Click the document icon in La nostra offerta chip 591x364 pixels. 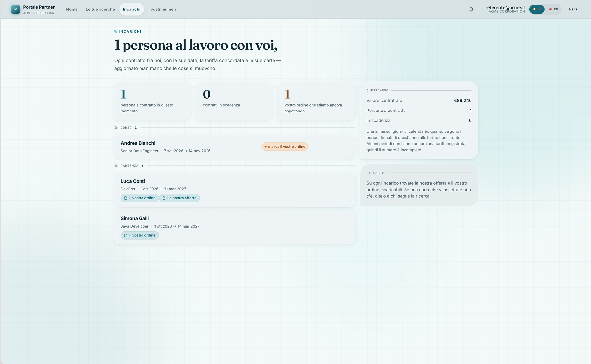pyautogui.click(x=164, y=198)
